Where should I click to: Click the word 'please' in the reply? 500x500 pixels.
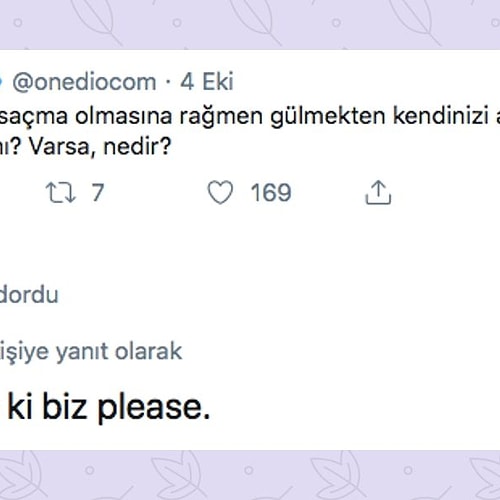[x=150, y=409]
